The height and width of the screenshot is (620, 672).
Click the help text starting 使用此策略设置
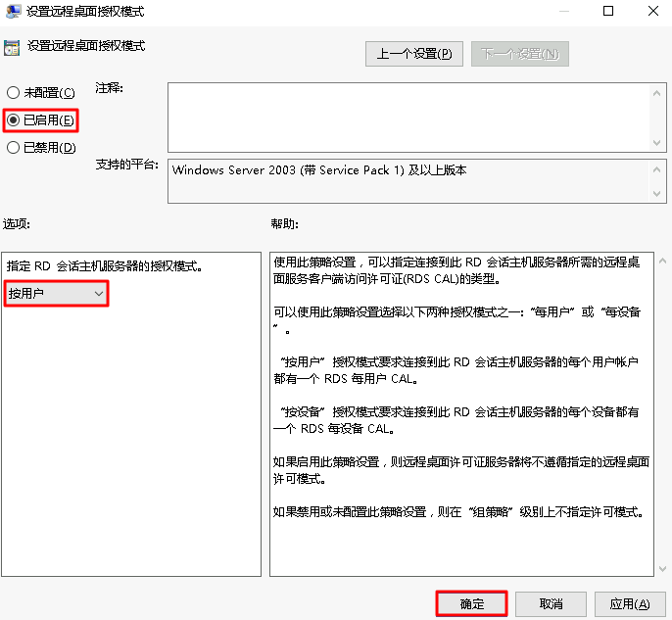(456, 270)
